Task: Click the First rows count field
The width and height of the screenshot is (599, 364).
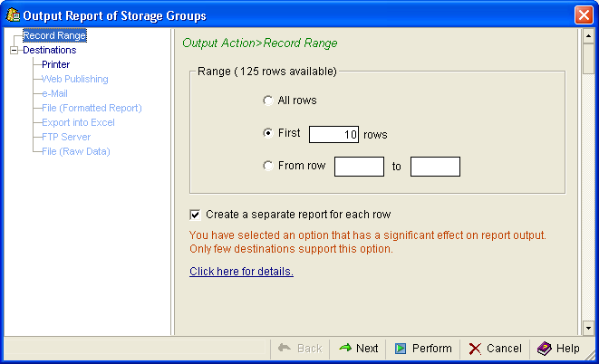Action: (333, 134)
